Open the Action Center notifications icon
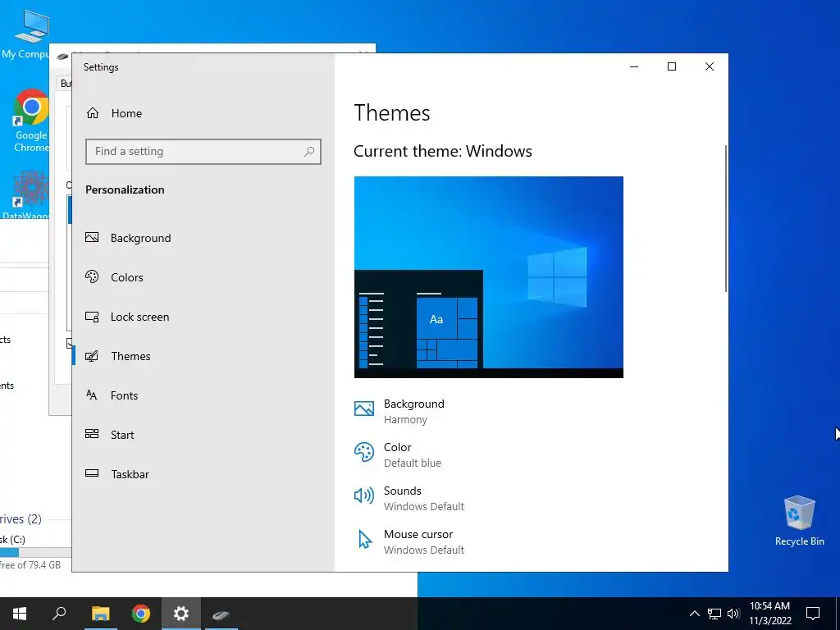This screenshot has width=840, height=630. (813, 614)
